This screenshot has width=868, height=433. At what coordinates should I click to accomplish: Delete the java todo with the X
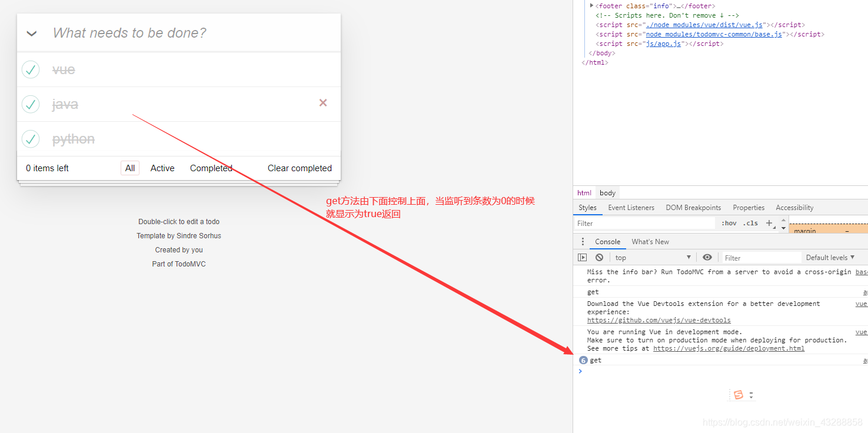coord(323,103)
